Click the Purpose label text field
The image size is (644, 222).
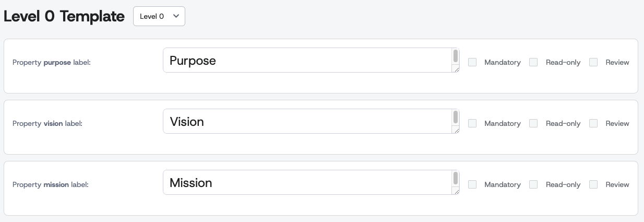307,61
